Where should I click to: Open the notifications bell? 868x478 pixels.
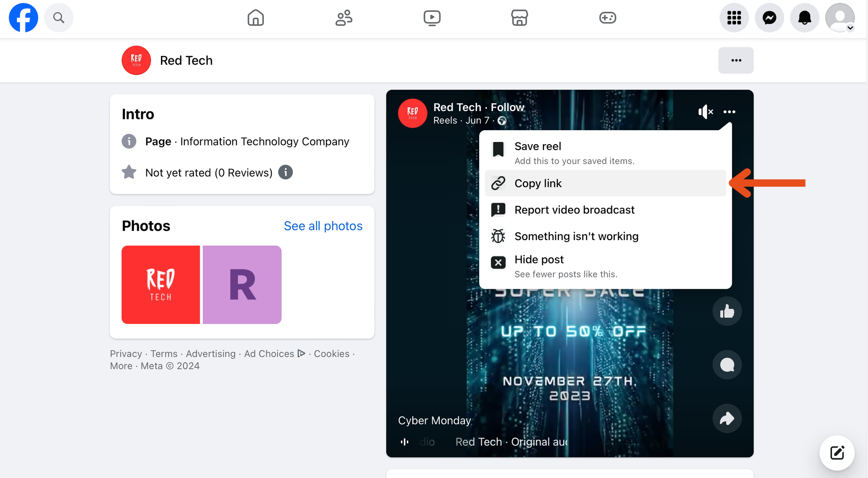point(804,18)
